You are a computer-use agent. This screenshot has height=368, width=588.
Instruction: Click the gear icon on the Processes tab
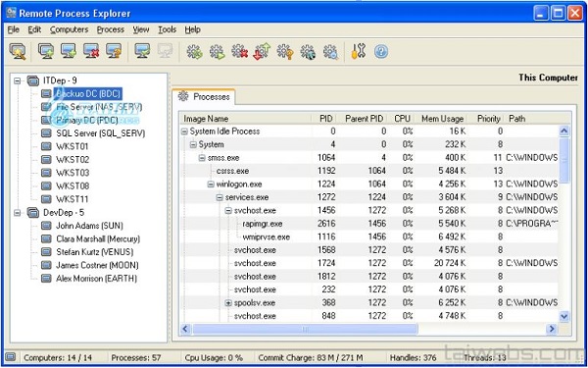[183, 96]
